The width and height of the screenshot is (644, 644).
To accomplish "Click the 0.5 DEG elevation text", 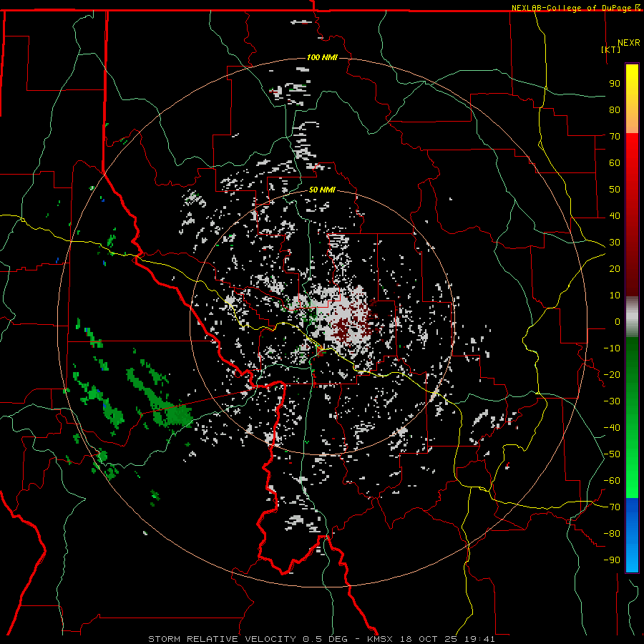I will pyautogui.click(x=325, y=639).
